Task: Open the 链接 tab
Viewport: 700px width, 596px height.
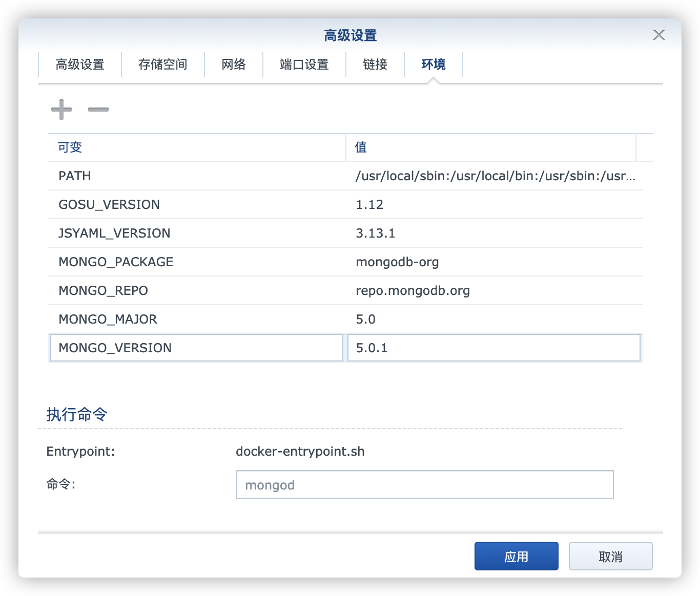Action: (x=375, y=65)
